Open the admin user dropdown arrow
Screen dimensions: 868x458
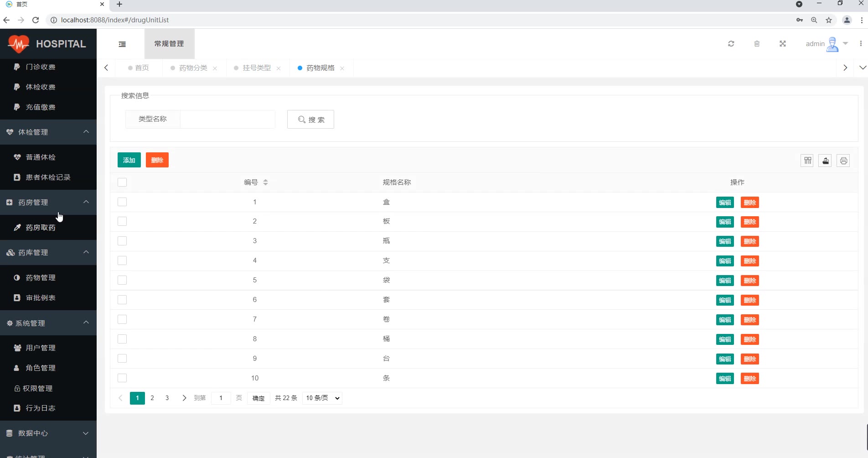point(845,44)
